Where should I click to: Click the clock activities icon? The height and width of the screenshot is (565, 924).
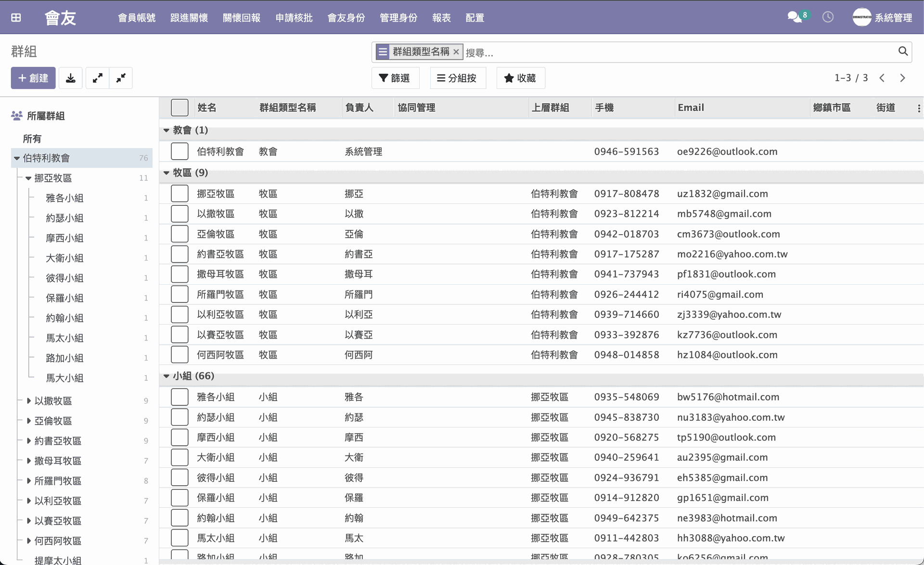pos(828,17)
